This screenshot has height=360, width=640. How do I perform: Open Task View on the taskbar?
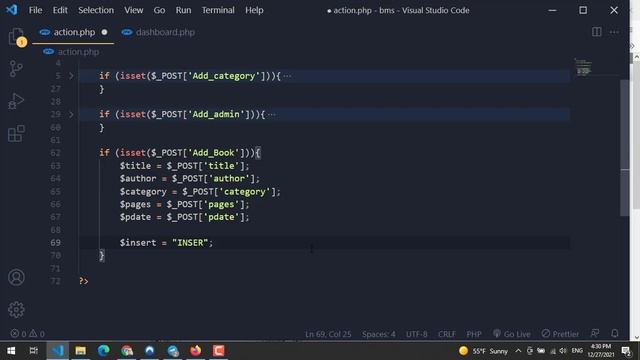34,351
